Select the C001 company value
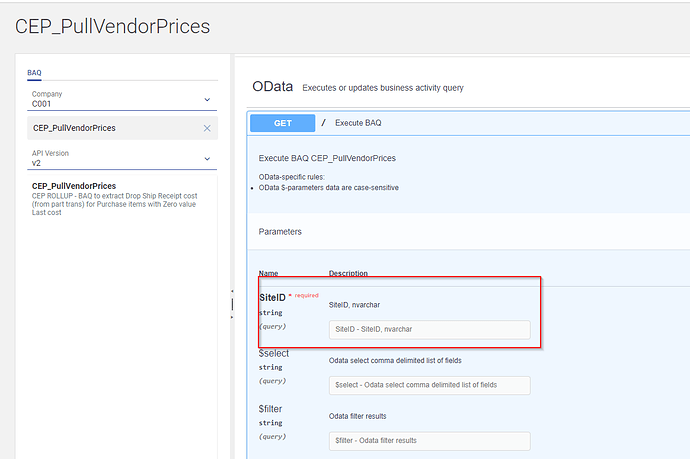Screen dimensions: 690x459 (41, 104)
